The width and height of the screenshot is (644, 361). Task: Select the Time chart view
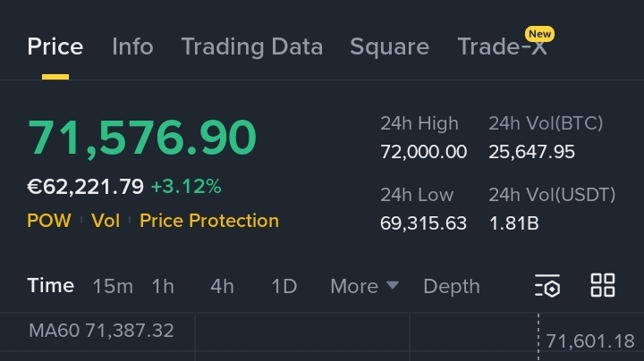50,286
